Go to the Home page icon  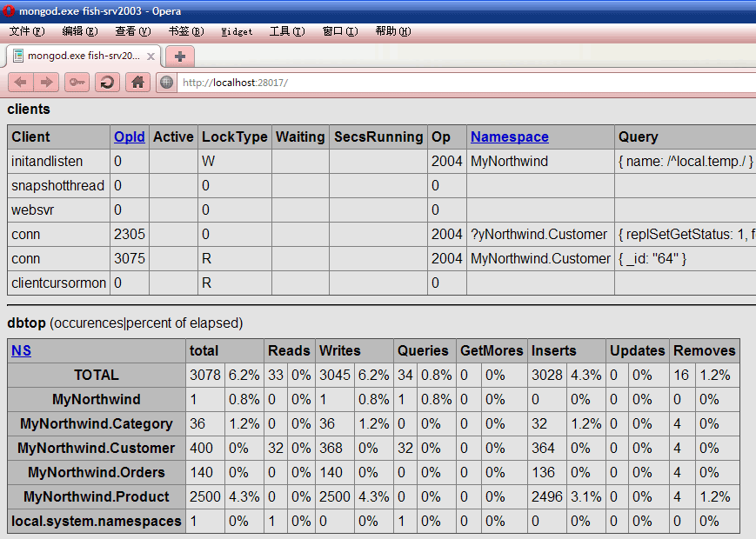click(x=138, y=83)
